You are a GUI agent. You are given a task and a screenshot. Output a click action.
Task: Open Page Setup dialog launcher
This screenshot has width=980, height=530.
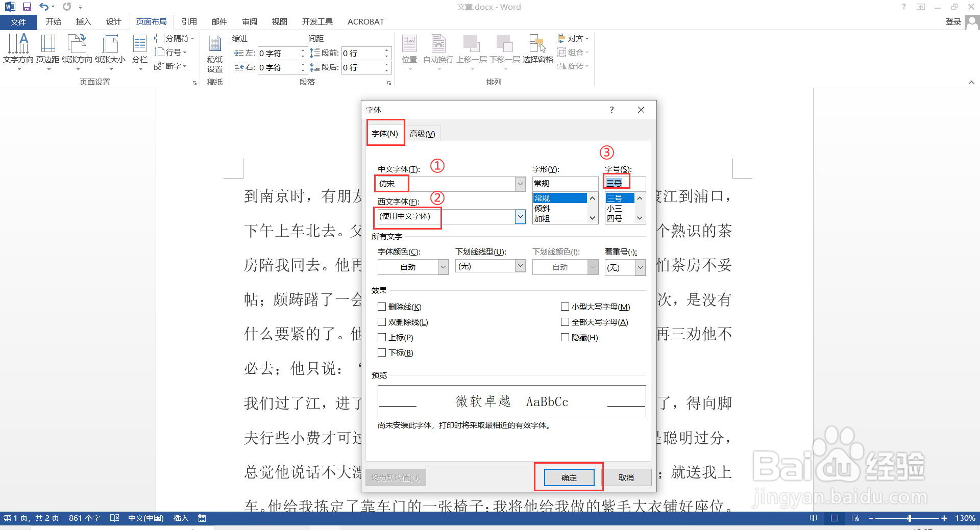[194, 83]
